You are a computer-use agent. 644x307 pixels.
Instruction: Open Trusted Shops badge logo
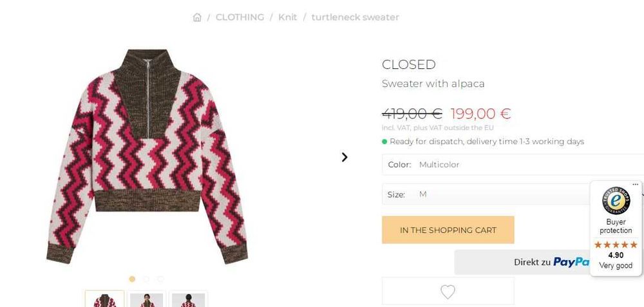(616, 201)
